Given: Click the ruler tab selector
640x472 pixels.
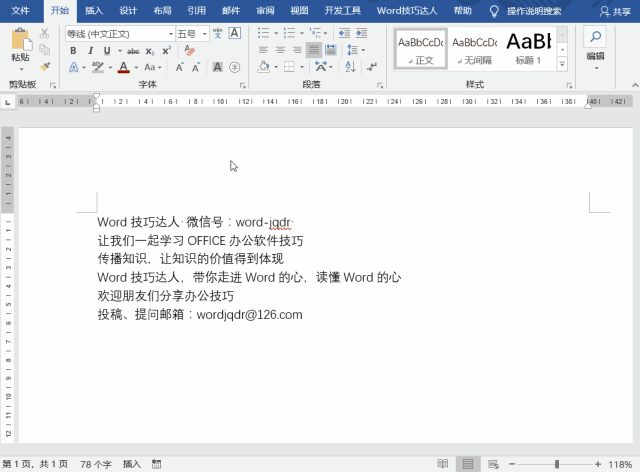Looking at the screenshot, I should 8,102.
